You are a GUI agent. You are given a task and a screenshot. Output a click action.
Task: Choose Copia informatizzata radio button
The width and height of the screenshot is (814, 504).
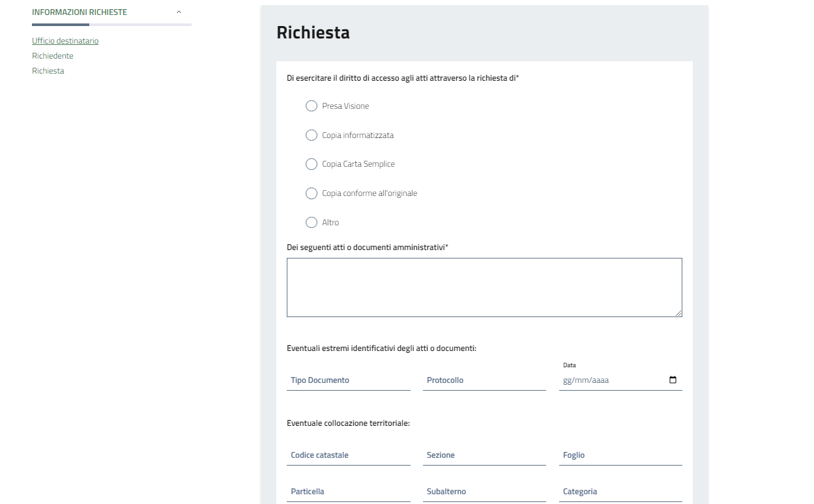pyautogui.click(x=312, y=135)
